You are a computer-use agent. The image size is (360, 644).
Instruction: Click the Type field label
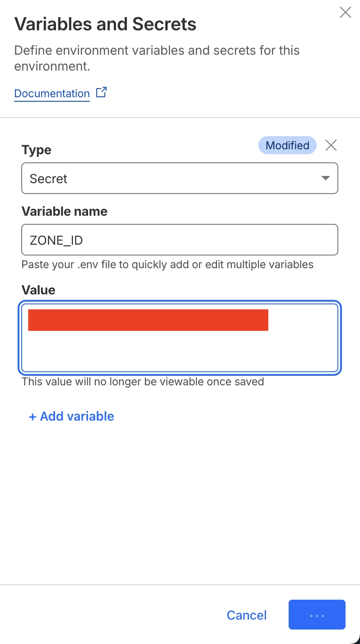[37, 150]
